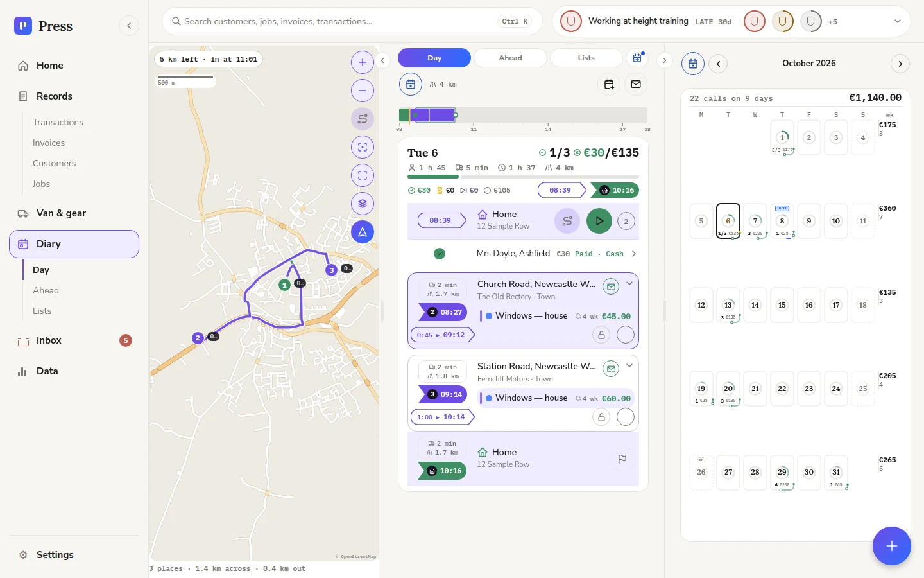
Task: Click the message icon for Church Road job
Action: (612, 287)
